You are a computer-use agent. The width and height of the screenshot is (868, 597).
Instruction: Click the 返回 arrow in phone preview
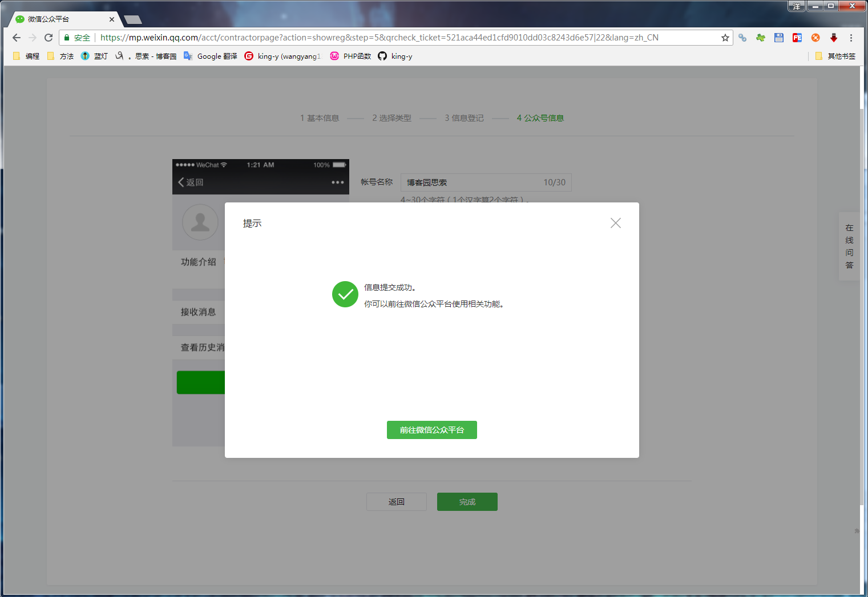point(191,182)
